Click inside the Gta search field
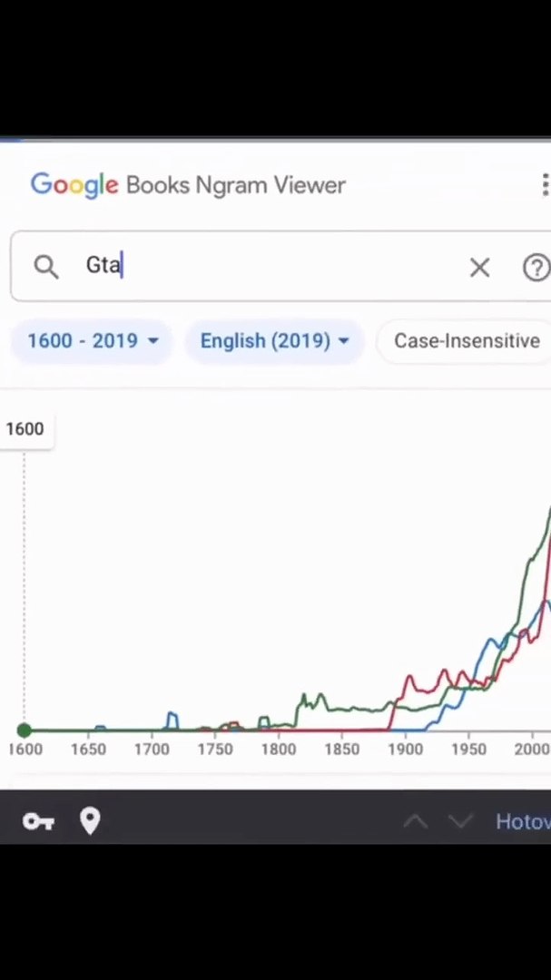The image size is (551, 980). point(275,266)
